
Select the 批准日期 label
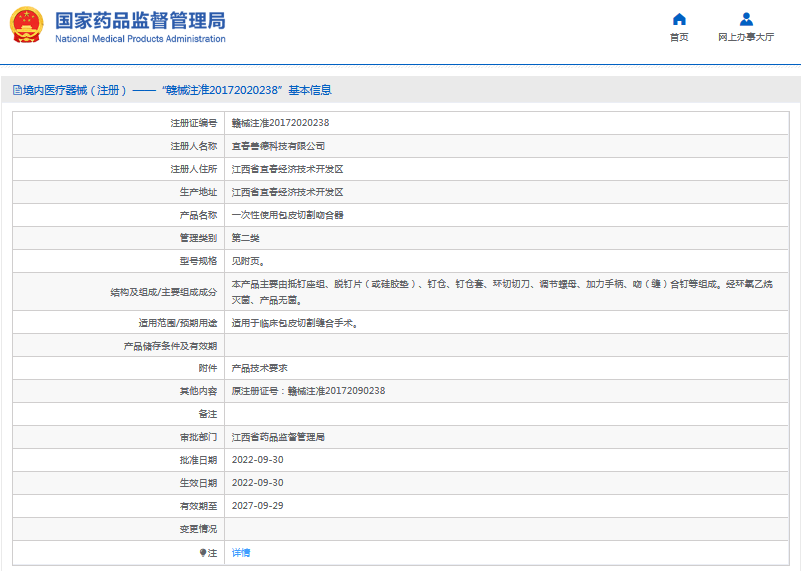click(x=198, y=460)
